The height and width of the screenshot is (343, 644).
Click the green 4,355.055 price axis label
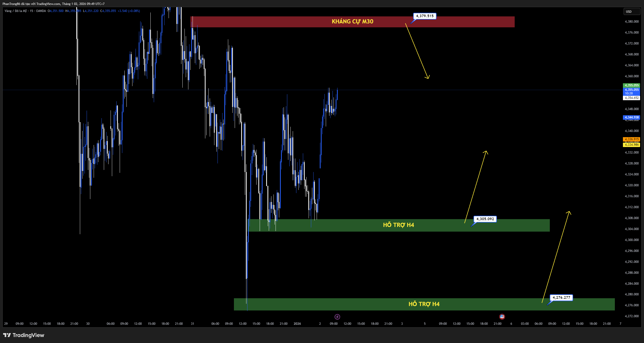[632, 85]
